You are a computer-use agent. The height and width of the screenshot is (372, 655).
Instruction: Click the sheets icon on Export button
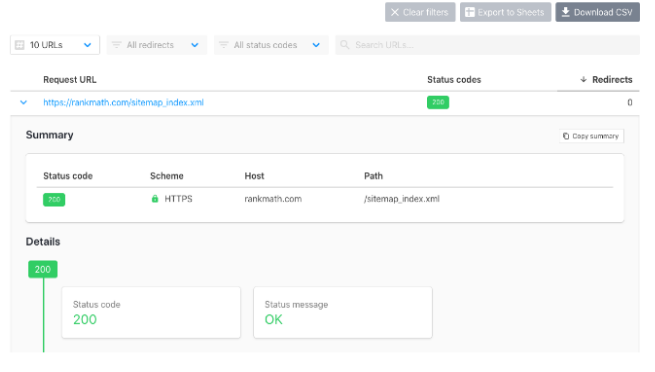(x=470, y=12)
